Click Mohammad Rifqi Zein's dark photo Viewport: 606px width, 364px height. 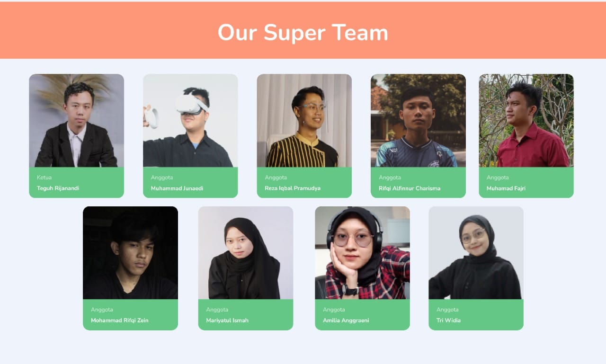point(130,253)
